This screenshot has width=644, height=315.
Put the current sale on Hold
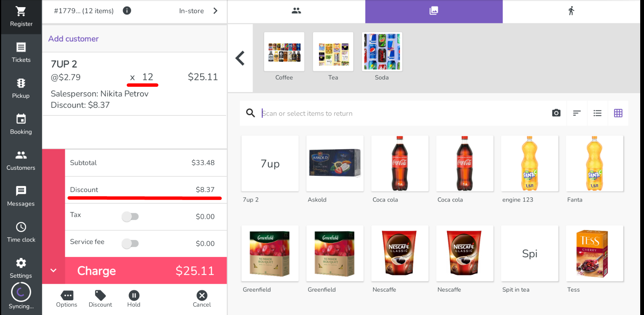pos(134,299)
